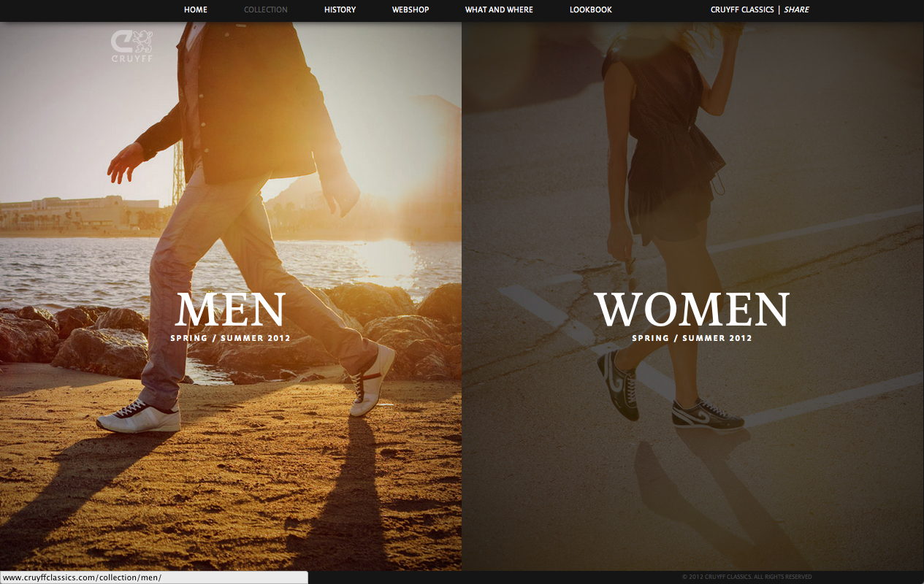Click the CRUYFF CLASSICS link in the top bar
Image resolution: width=924 pixels, height=584 pixels.
[741, 9]
